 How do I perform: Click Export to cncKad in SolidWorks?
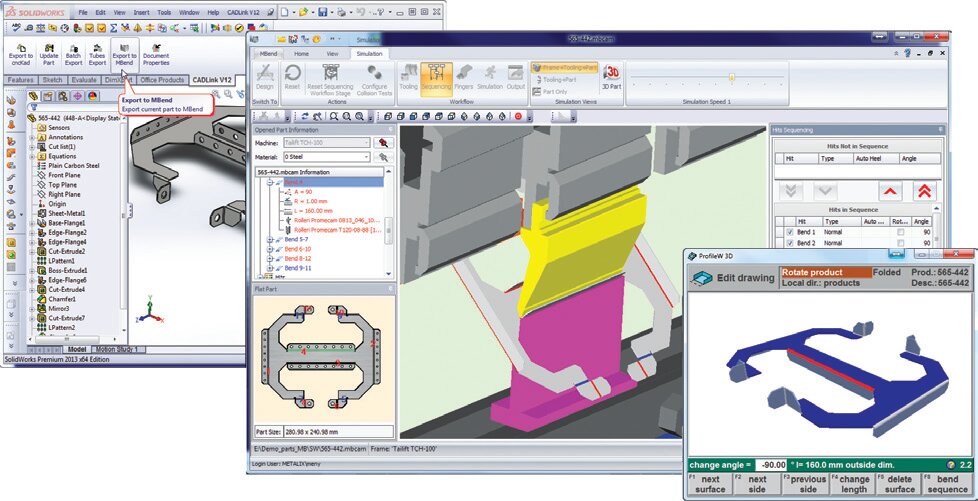21,55
